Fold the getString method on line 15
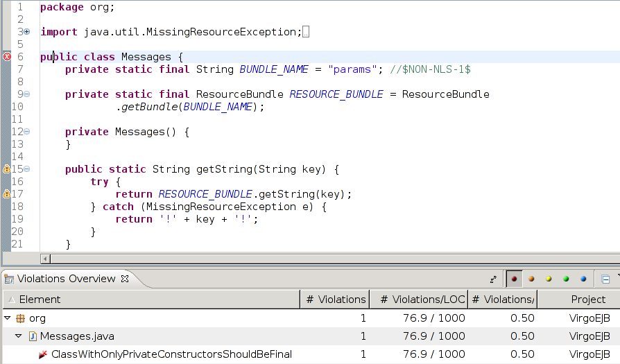Screen dimensions: 620x364 click(27, 169)
